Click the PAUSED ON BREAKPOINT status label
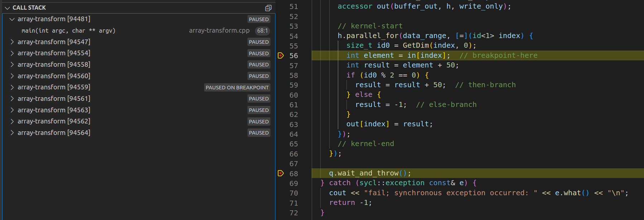Viewport: 644px width, 220px height. point(237,88)
